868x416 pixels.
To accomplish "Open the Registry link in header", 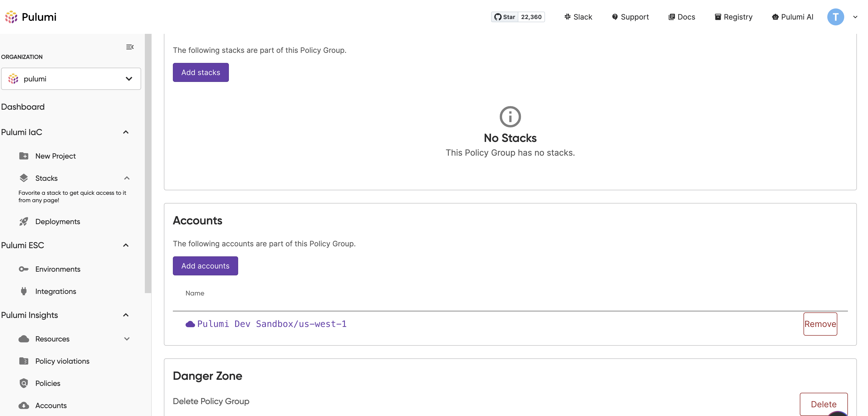I will click(733, 17).
